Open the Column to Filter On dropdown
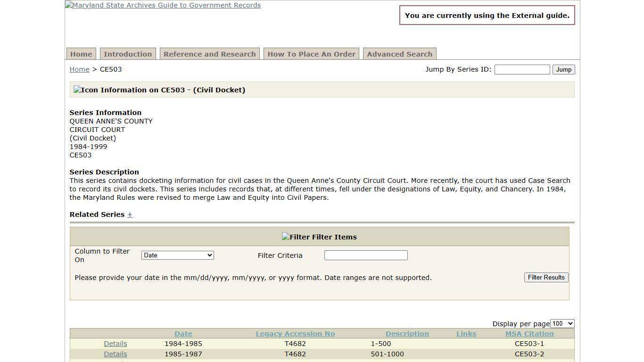The height and width of the screenshot is (362, 644). 177,255
